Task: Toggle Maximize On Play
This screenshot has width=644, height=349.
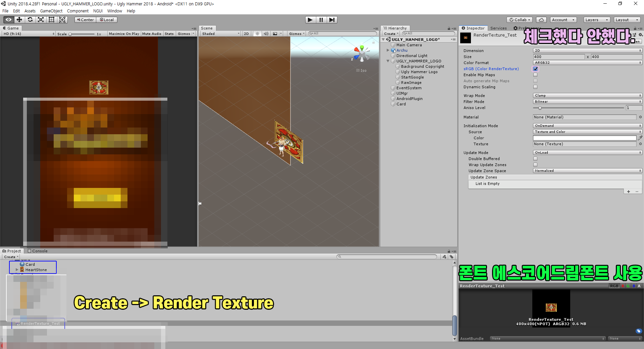Action: [124, 34]
